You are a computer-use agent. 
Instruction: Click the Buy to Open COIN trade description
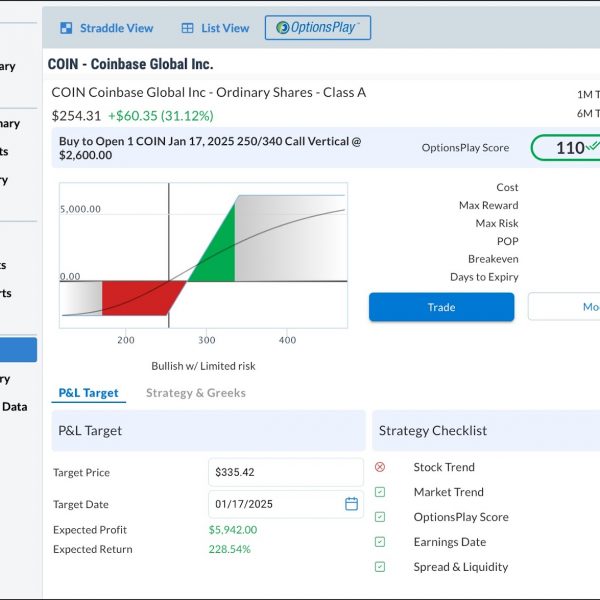tap(210, 148)
